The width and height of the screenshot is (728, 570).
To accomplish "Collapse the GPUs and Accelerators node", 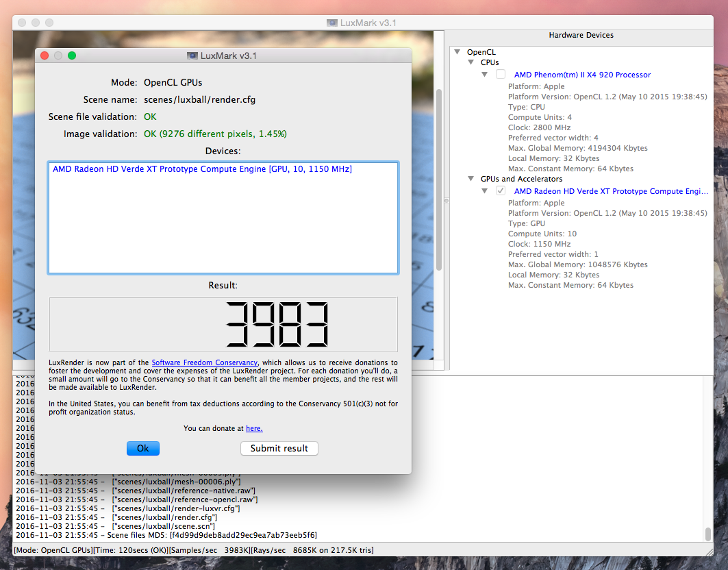I will (470, 179).
